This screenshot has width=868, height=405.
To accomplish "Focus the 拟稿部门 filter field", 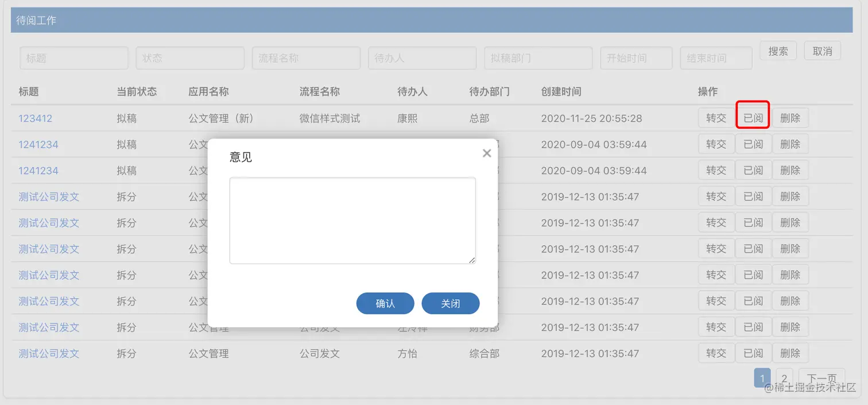I will (538, 58).
